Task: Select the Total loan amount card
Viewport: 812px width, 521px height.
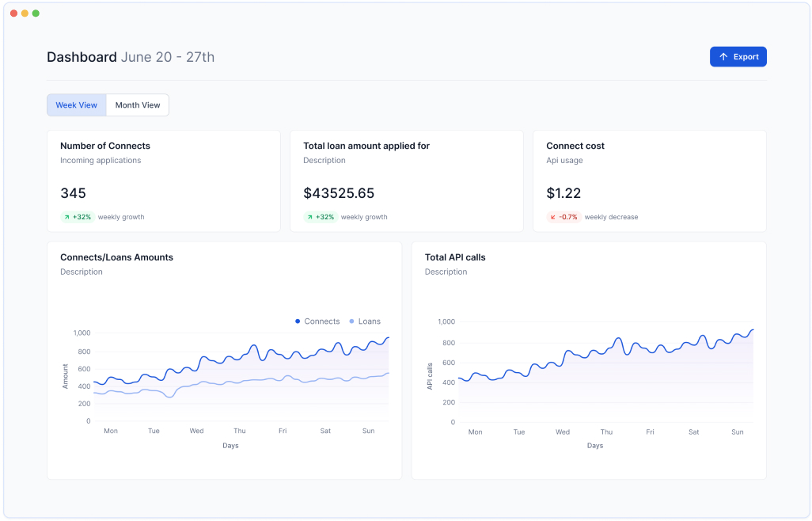Action: click(x=406, y=181)
